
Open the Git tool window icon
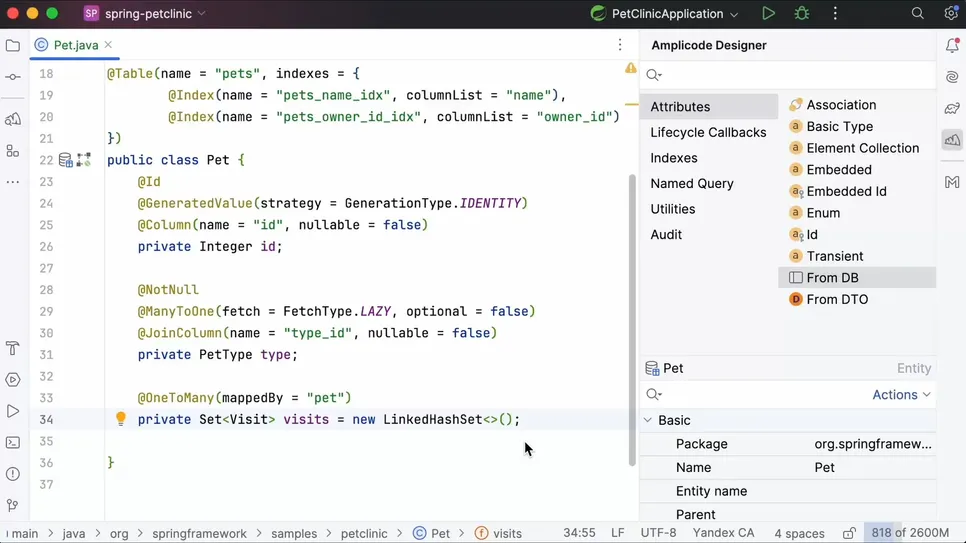click(x=12, y=505)
